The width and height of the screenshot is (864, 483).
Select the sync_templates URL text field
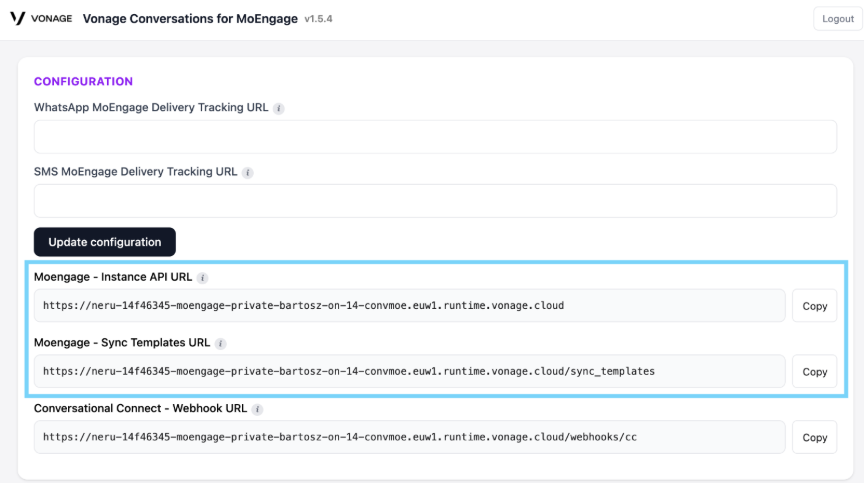409,372
